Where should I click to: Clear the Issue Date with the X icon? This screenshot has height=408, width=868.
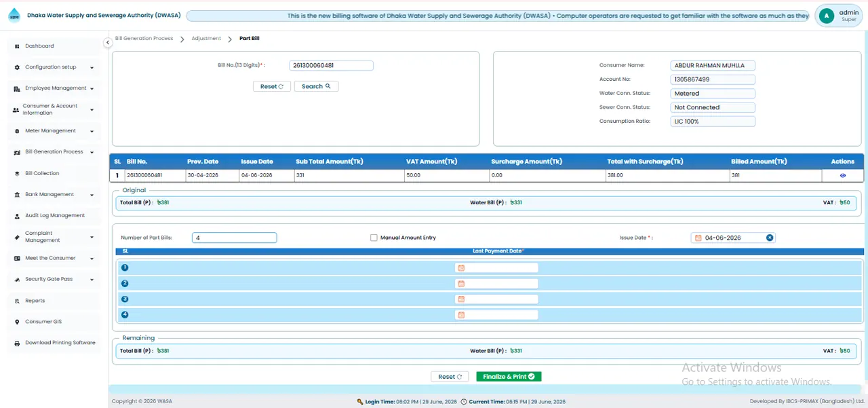pyautogui.click(x=770, y=238)
